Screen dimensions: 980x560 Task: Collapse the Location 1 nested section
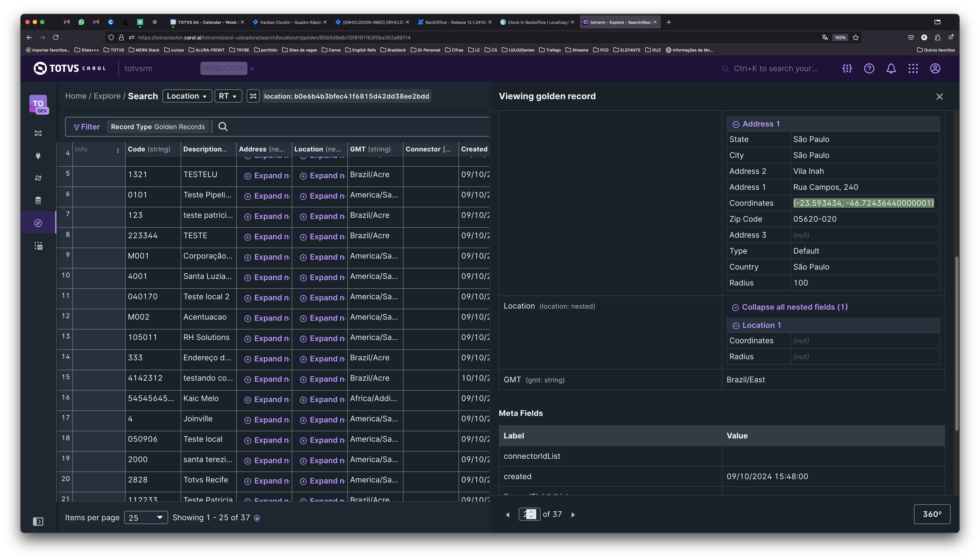click(736, 326)
